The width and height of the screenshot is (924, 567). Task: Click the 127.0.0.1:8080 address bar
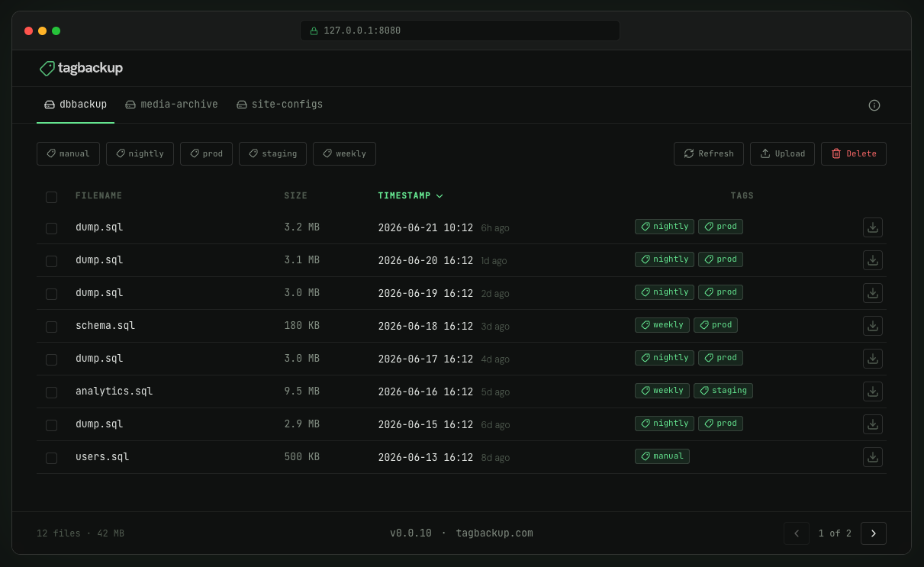[x=460, y=31]
